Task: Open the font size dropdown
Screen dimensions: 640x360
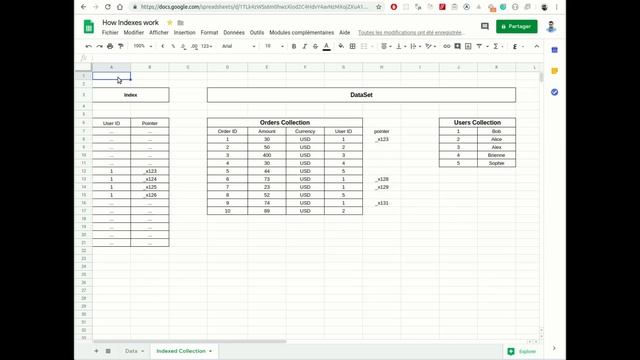Action: point(274,47)
